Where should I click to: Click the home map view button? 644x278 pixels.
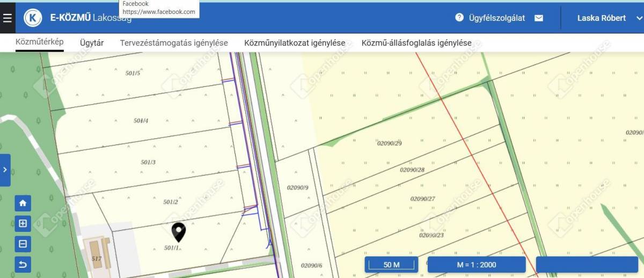tap(23, 203)
